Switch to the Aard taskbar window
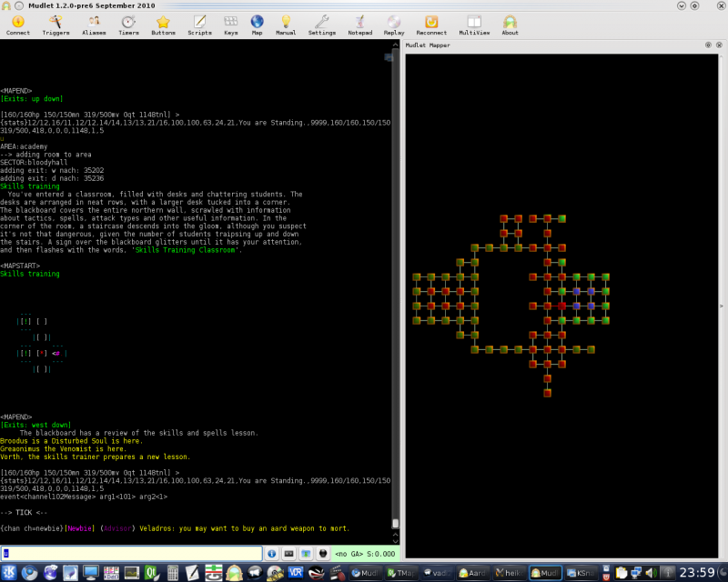The height and width of the screenshot is (582, 728). tap(472, 573)
